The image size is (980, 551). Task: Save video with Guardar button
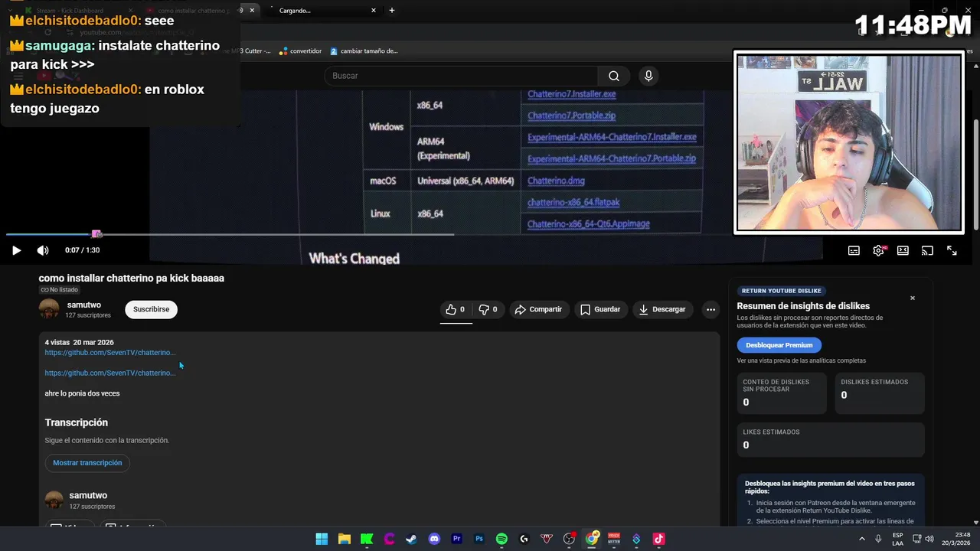tap(600, 309)
